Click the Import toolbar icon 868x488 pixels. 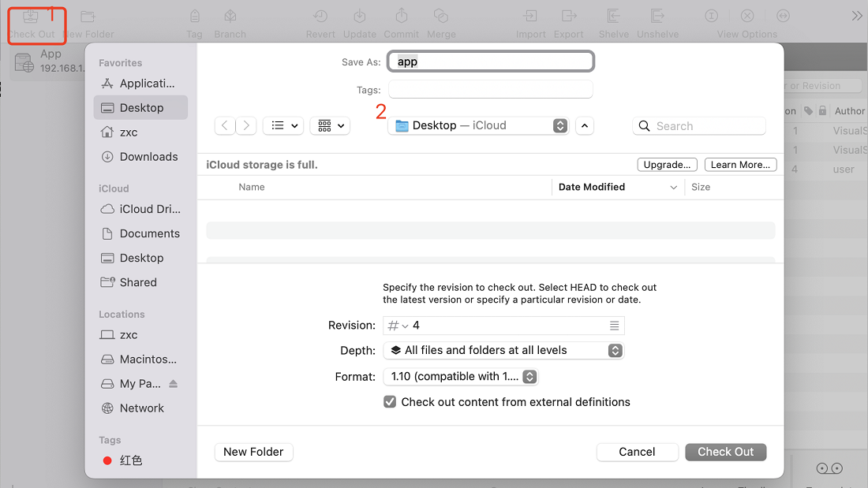530,16
